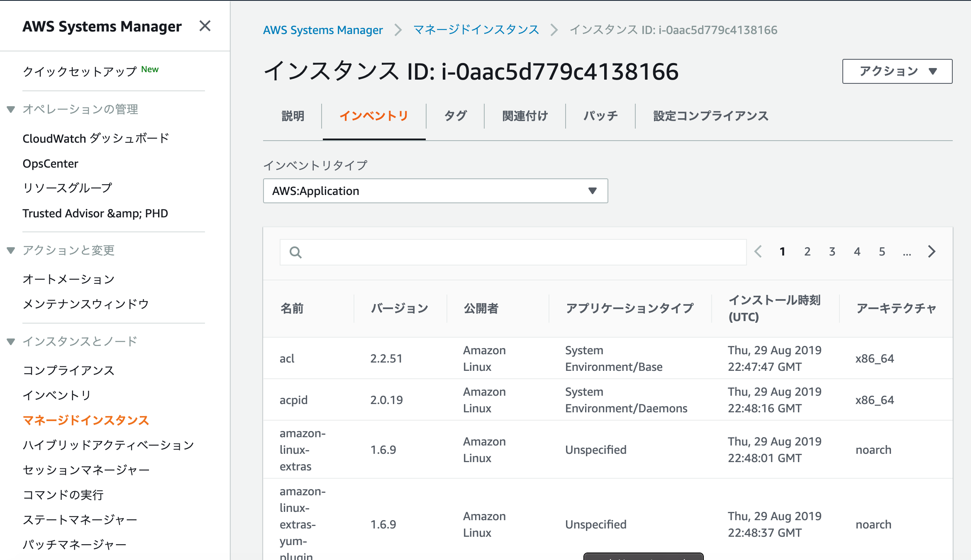971x560 pixels.
Task: Click the amazon-linux-extras-yum-plugin name cell
Action: 303,524
